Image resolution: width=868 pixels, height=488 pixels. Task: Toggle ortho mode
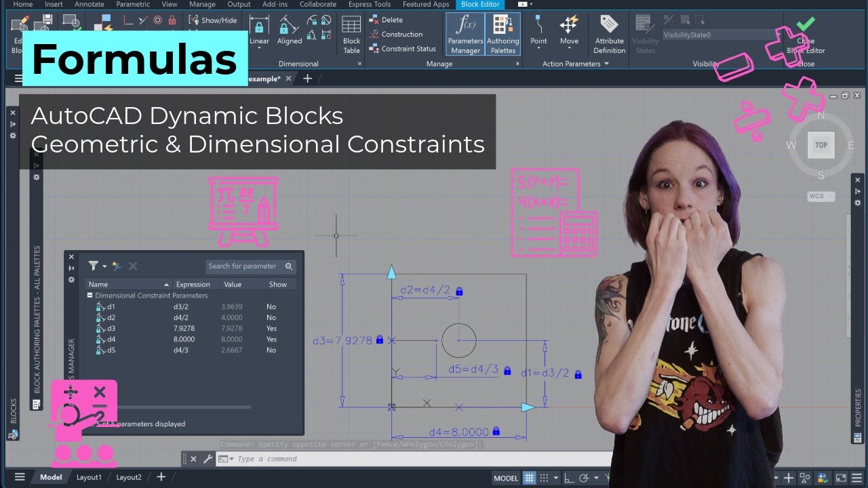point(569,478)
